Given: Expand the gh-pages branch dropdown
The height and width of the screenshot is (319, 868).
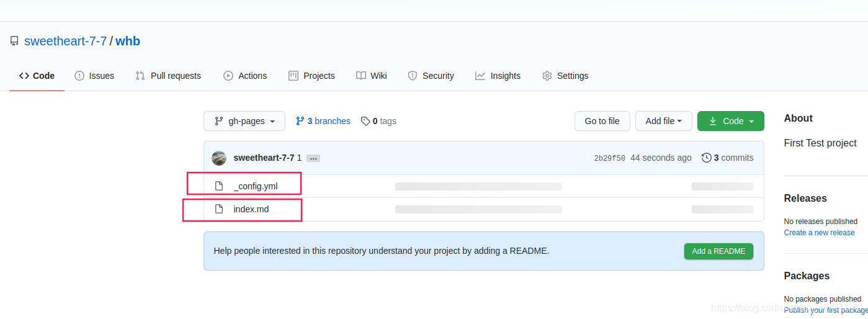Looking at the screenshot, I should click(x=244, y=121).
